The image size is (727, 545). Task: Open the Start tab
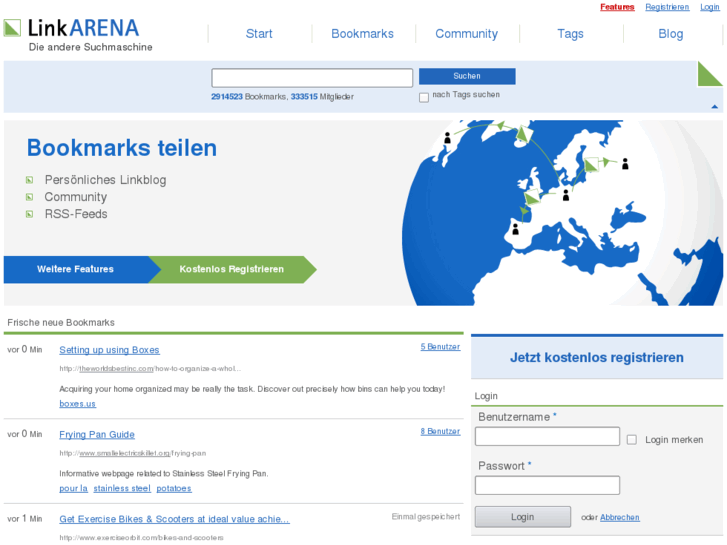(259, 34)
